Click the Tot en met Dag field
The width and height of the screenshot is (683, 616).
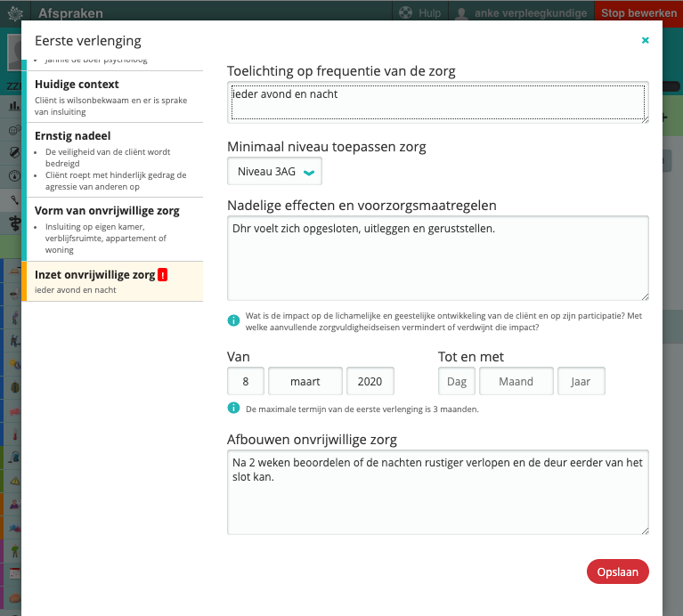(x=457, y=381)
